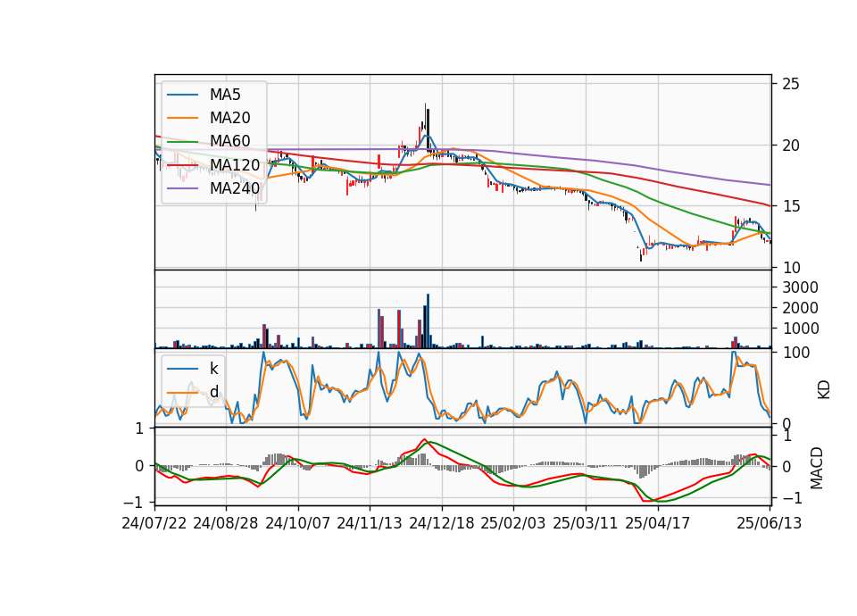
Task: Click the volume axis value 3000
Action: click(800, 287)
